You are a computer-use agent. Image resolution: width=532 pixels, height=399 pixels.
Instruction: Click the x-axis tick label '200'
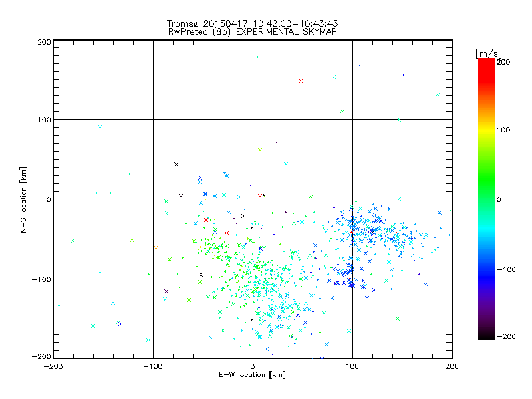click(452, 366)
